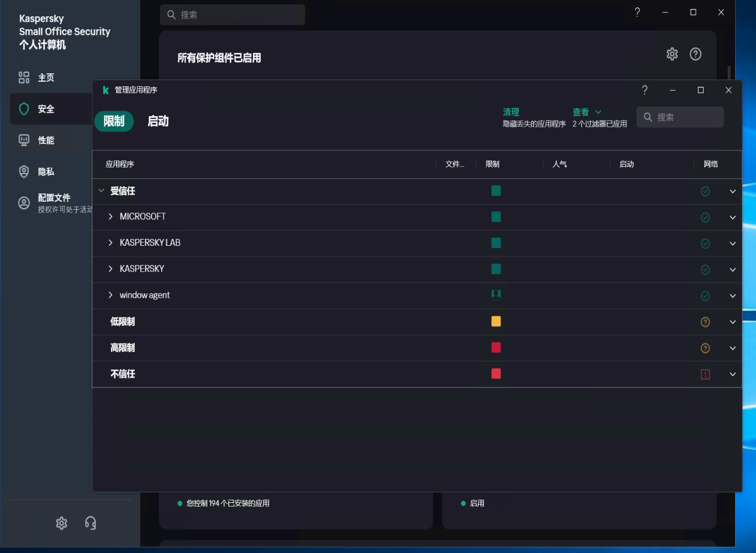
Task: Click the sidebar settings gear icon
Action: point(61,523)
